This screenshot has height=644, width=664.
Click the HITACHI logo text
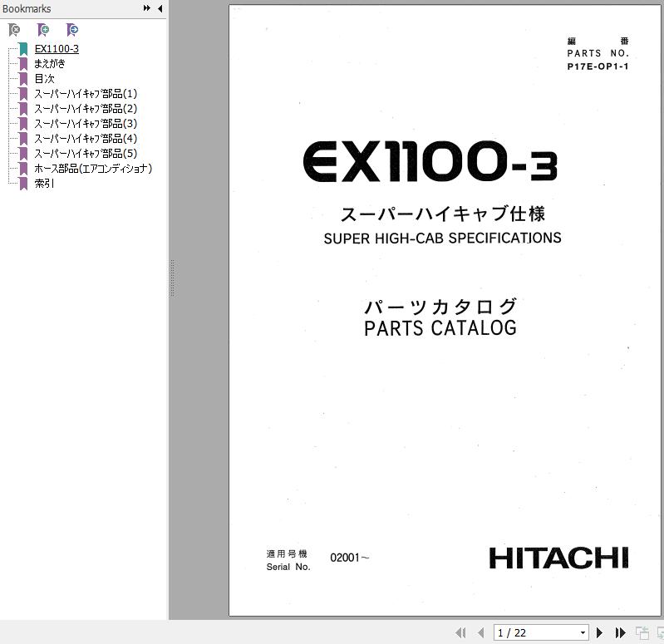click(558, 558)
